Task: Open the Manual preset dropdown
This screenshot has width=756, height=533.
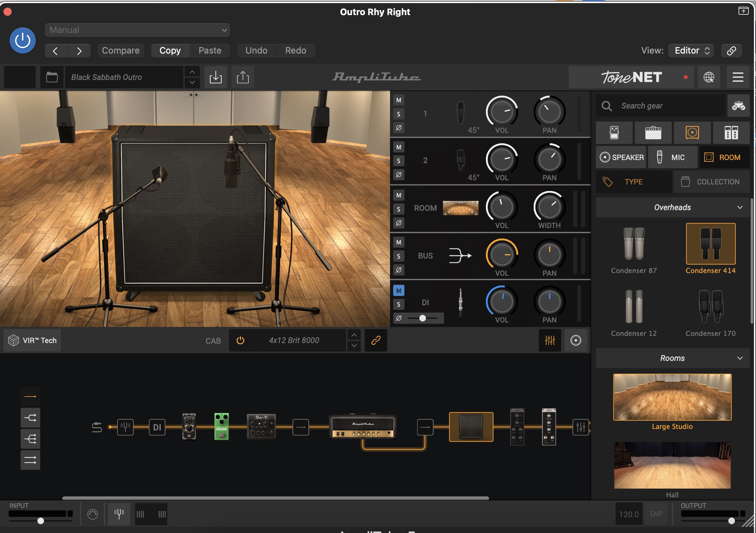Action: [137, 30]
